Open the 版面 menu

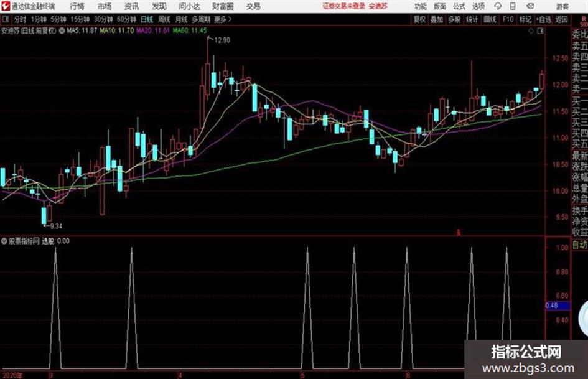point(440,6)
